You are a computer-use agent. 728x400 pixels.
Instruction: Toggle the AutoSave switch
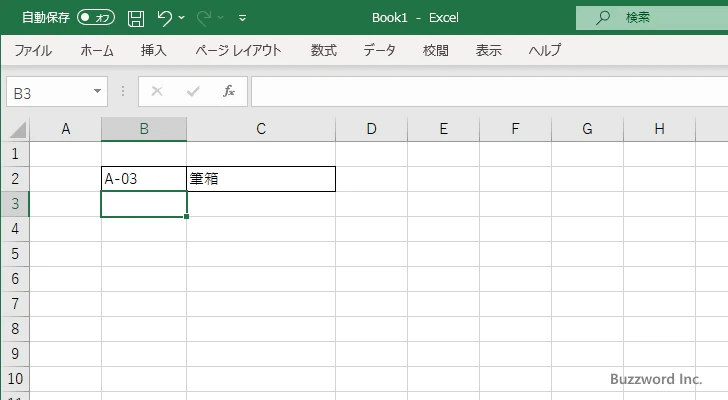click(96, 18)
